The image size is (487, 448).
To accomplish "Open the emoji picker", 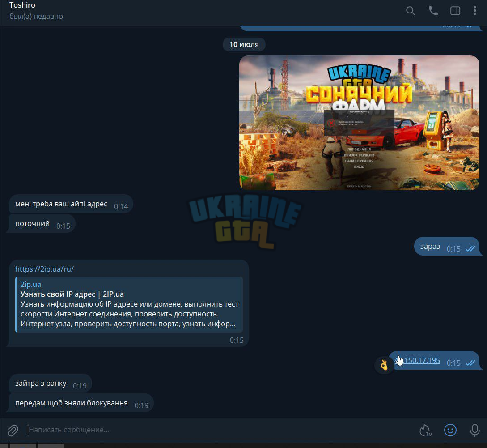I will (450, 430).
